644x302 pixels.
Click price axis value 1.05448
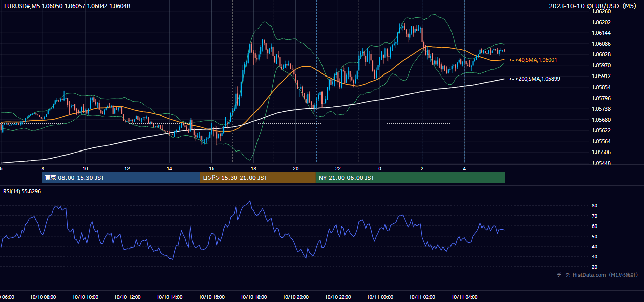click(x=601, y=163)
